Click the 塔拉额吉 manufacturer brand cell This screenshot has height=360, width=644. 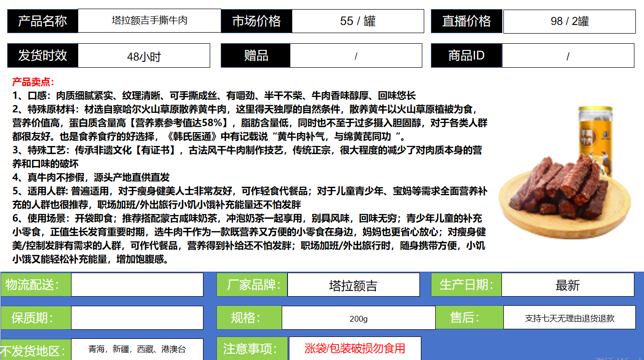pyautogui.click(x=353, y=285)
